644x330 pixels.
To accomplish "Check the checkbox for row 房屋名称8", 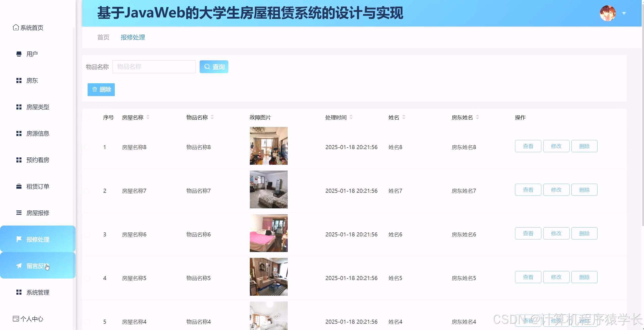I will (x=87, y=147).
